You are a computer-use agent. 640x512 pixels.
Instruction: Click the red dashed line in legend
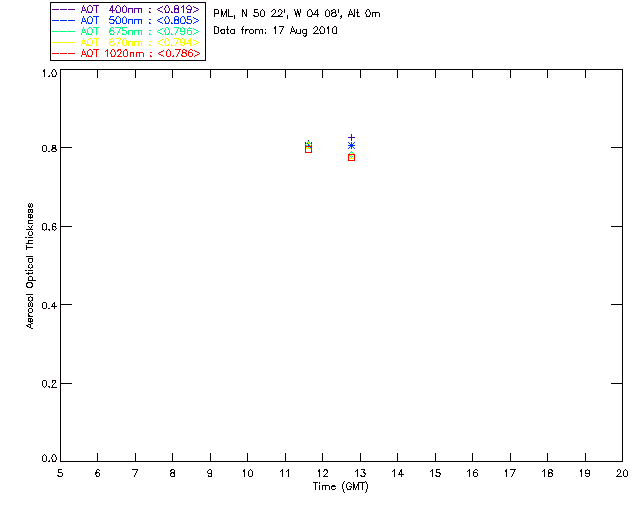pos(64,53)
